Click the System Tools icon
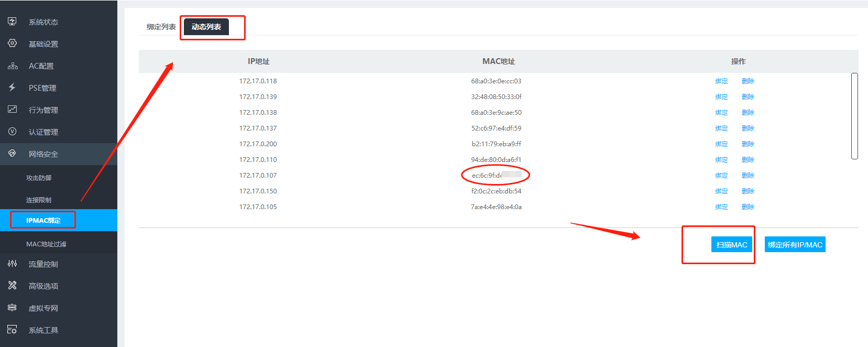Image resolution: width=868 pixels, height=347 pixels. [12, 330]
